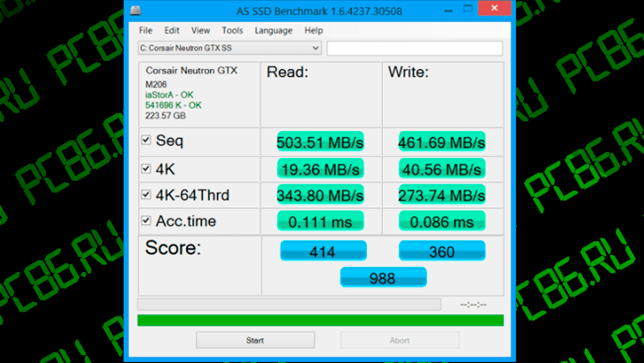Toggle the 4K-64Thrd test checkbox
Image resolution: width=644 pixels, height=363 pixels.
pyautogui.click(x=146, y=194)
